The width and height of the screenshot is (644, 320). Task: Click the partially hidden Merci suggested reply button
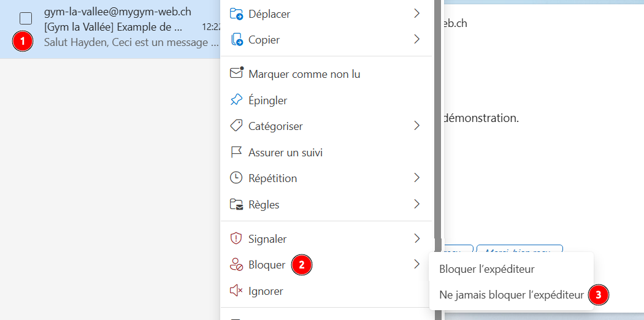(x=519, y=249)
